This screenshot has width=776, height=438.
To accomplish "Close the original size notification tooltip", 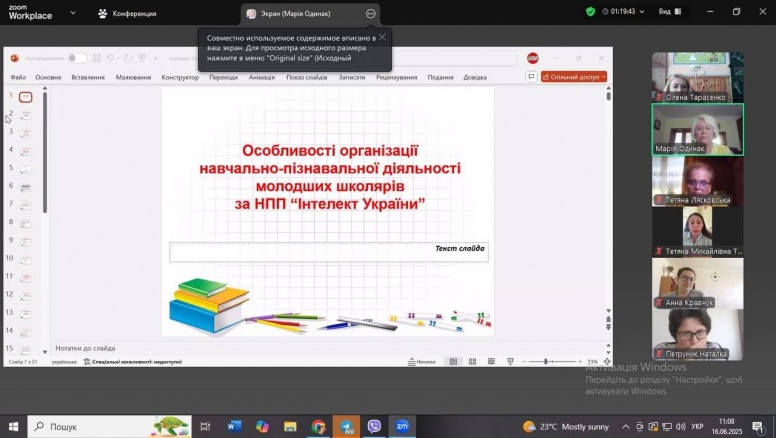I will pos(381,37).
